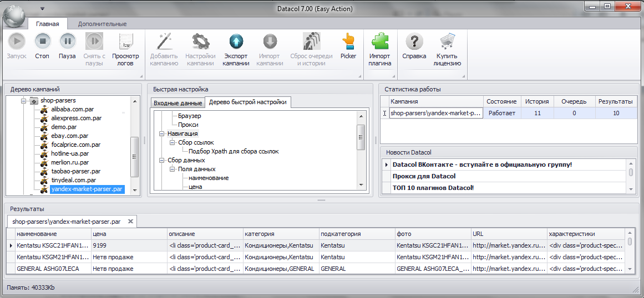Start the campaign with the Запуск button
Screen dimensions: 644x298
tap(17, 42)
